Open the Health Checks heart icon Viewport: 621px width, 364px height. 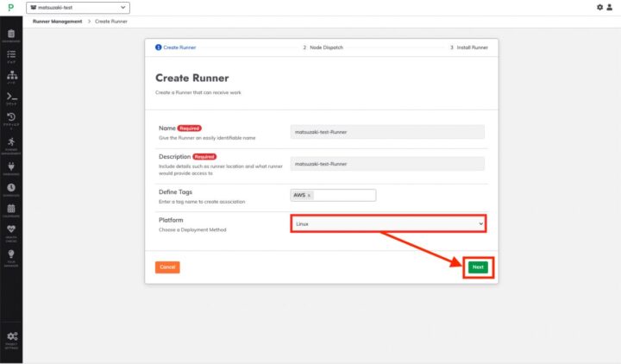(x=11, y=230)
